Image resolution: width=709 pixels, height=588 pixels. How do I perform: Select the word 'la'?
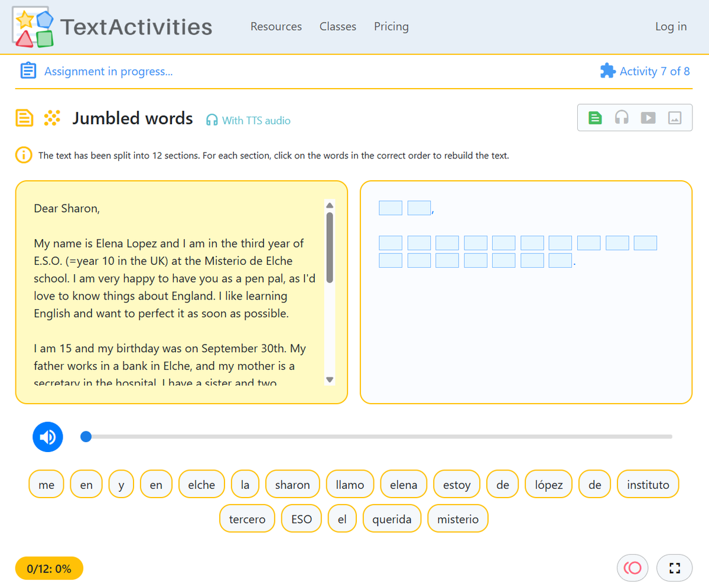(245, 485)
